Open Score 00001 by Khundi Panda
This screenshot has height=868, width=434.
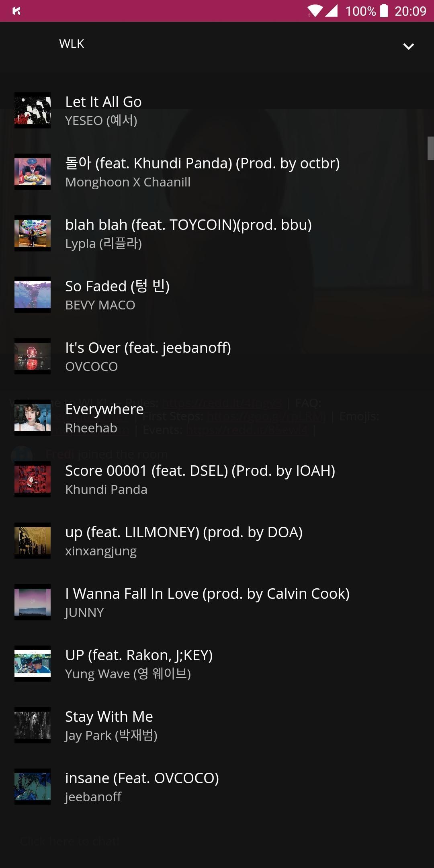tap(217, 479)
